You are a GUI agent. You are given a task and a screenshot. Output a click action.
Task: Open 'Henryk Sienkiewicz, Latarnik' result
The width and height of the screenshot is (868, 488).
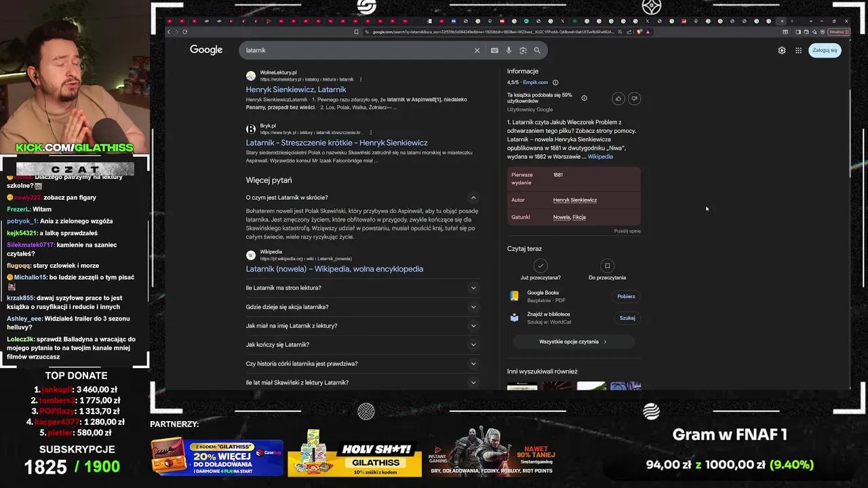296,89
